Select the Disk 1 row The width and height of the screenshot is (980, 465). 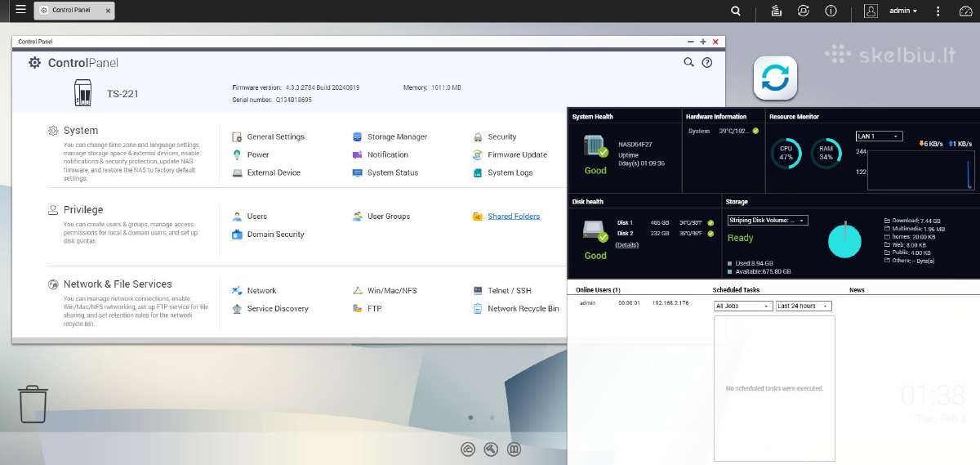[x=665, y=222]
